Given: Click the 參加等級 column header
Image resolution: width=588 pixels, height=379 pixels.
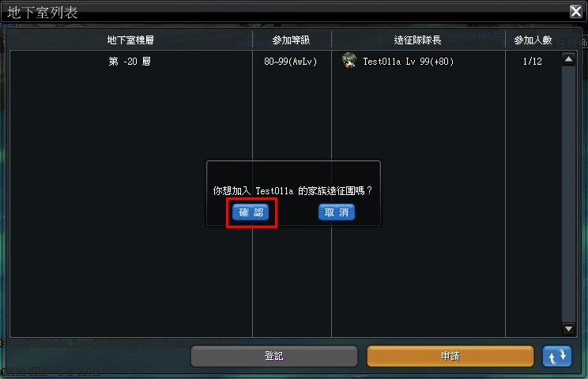Looking at the screenshot, I should click(x=292, y=40).
